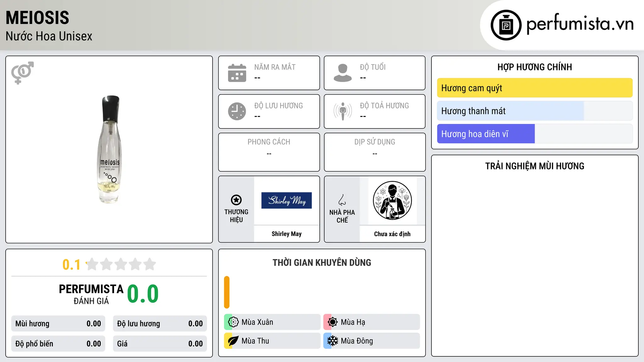
Task: Click the first rating star
Action: 92,264
